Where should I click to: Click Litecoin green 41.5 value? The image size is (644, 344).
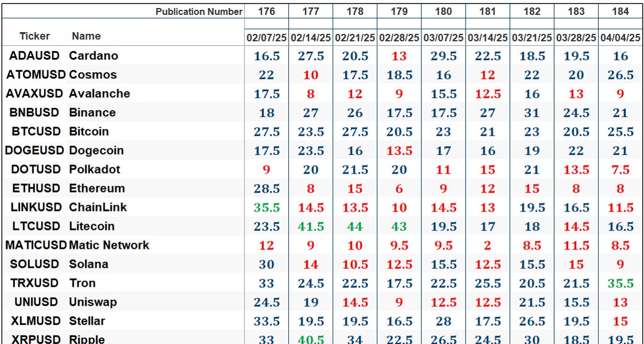pos(311,226)
